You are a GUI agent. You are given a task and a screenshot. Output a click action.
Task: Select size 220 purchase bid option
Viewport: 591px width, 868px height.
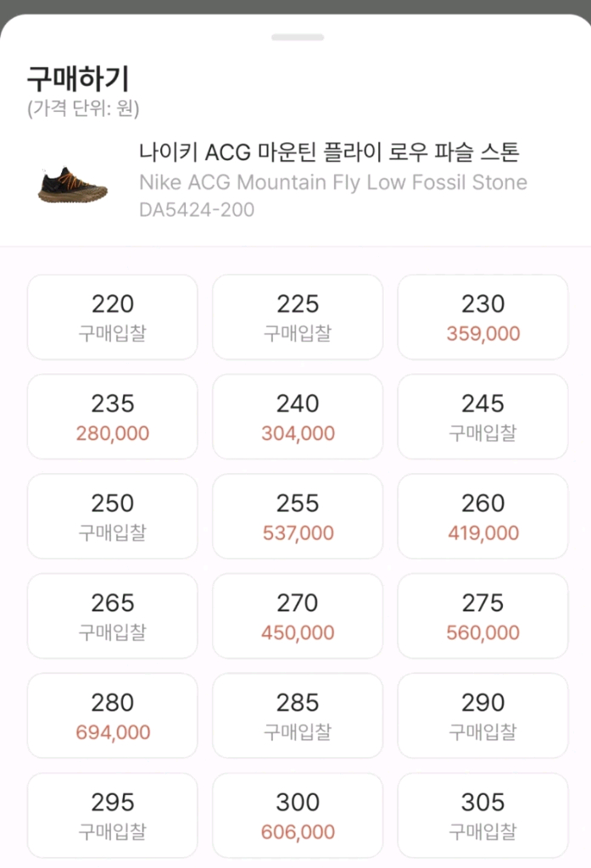(x=112, y=316)
